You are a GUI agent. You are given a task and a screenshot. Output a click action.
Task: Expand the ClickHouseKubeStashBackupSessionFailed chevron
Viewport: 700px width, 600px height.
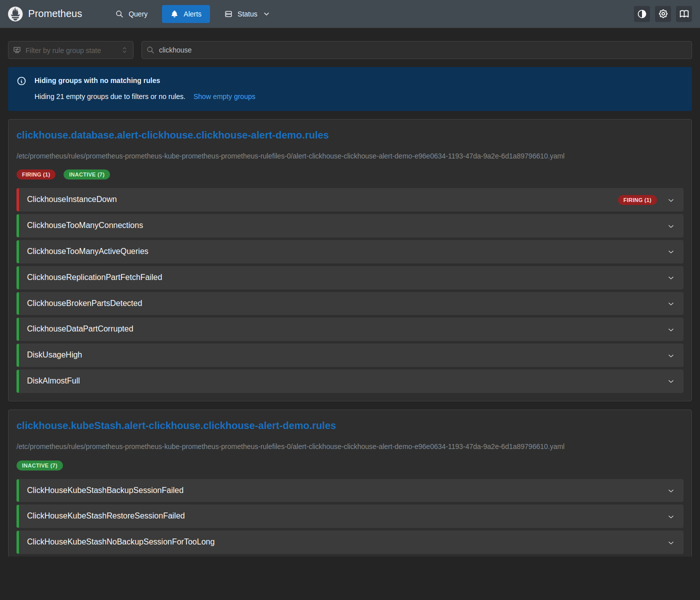tap(671, 491)
